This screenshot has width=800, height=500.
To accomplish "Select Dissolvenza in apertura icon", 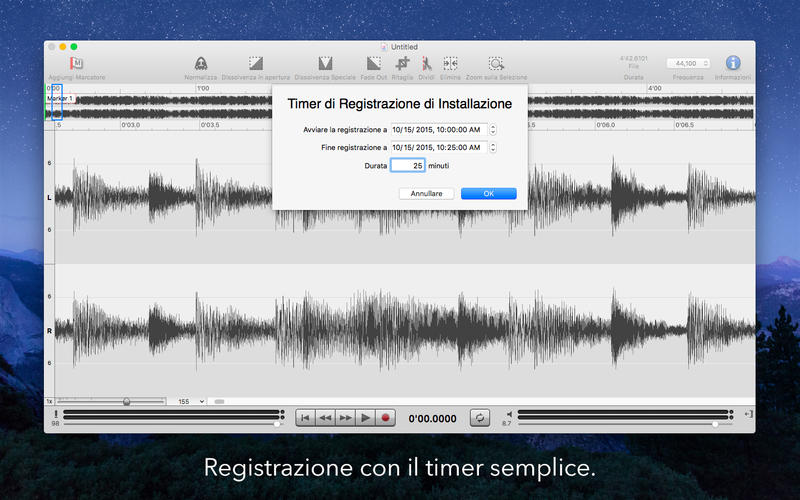I will (x=256, y=64).
